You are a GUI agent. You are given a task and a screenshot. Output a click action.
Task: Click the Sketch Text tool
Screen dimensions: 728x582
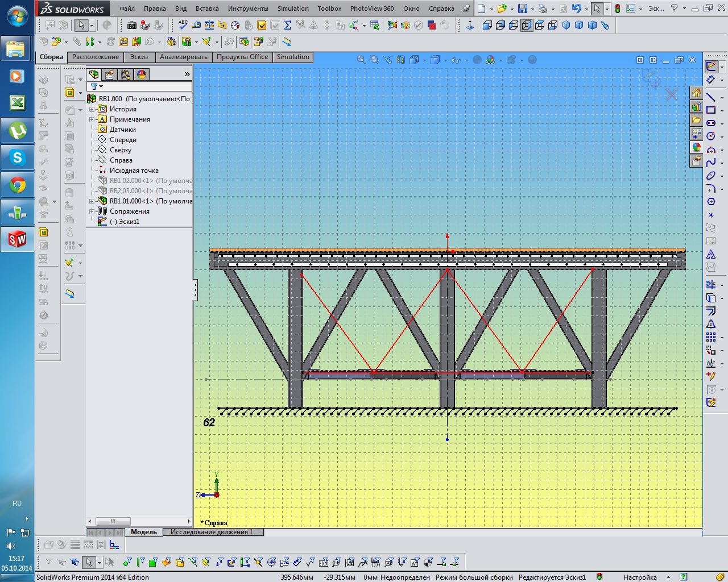pos(711,255)
